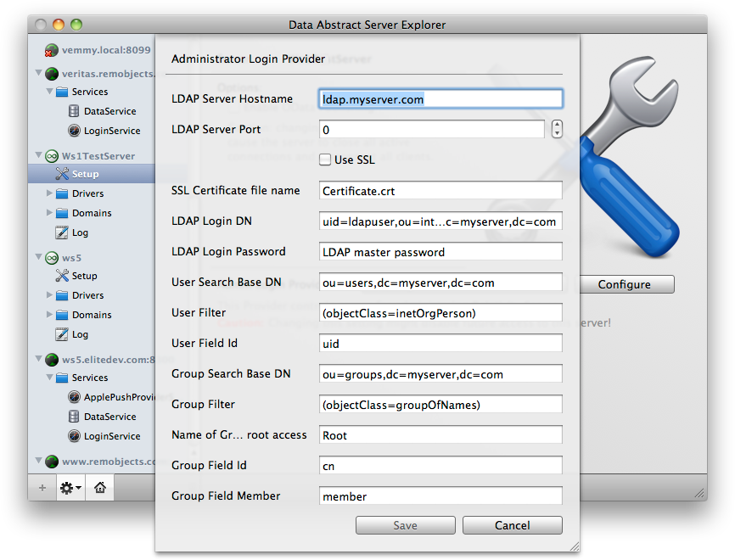The height and width of the screenshot is (560, 735).
Task: Click the Drivers folder icon under ws5
Action: [x=62, y=295]
